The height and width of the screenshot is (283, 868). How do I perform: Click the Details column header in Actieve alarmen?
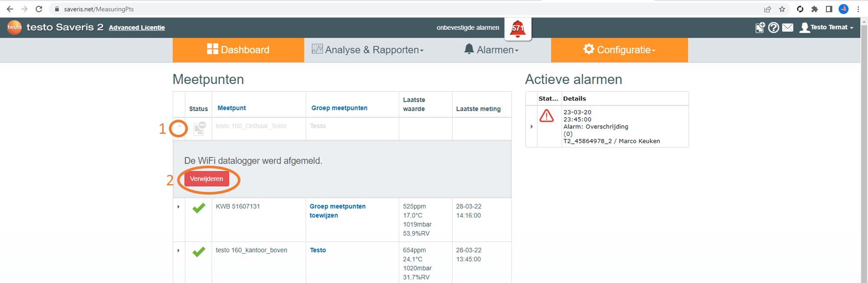pyautogui.click(x=575, y=98)
